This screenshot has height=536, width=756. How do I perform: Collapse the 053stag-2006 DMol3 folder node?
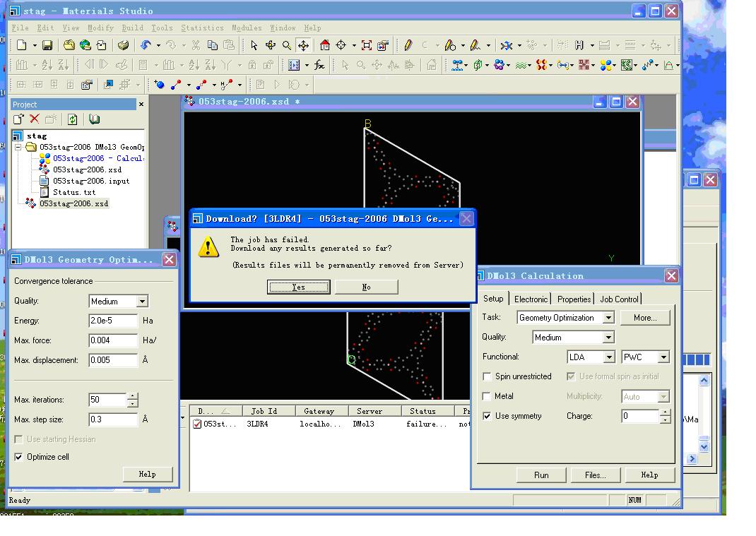click(x=18, y=147)
